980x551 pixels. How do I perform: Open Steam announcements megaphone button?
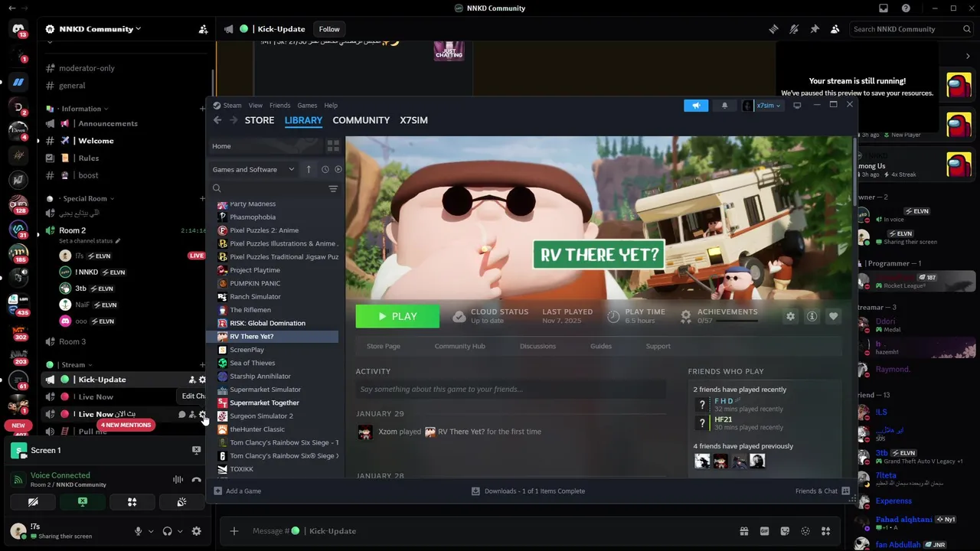point(696,106)
